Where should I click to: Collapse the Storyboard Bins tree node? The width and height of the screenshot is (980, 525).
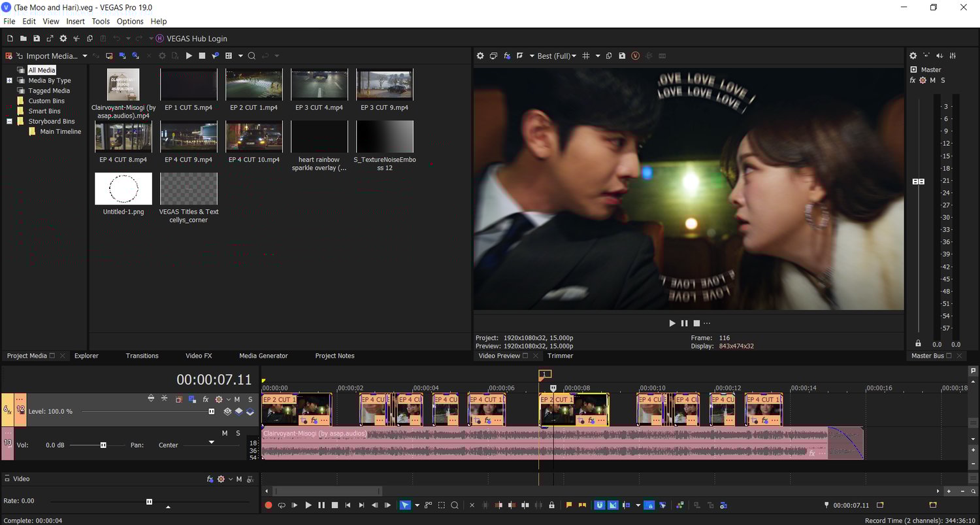(10, 121)
